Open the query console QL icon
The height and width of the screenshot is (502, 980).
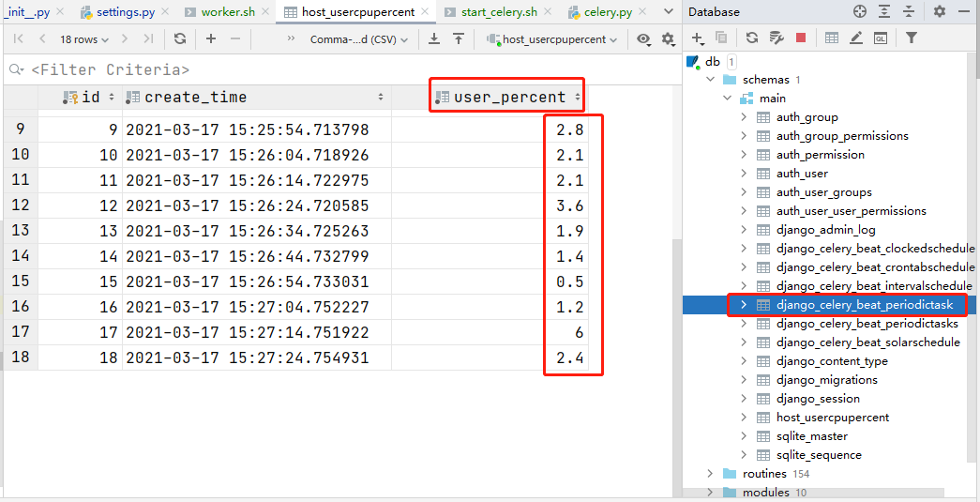[881, 38]
